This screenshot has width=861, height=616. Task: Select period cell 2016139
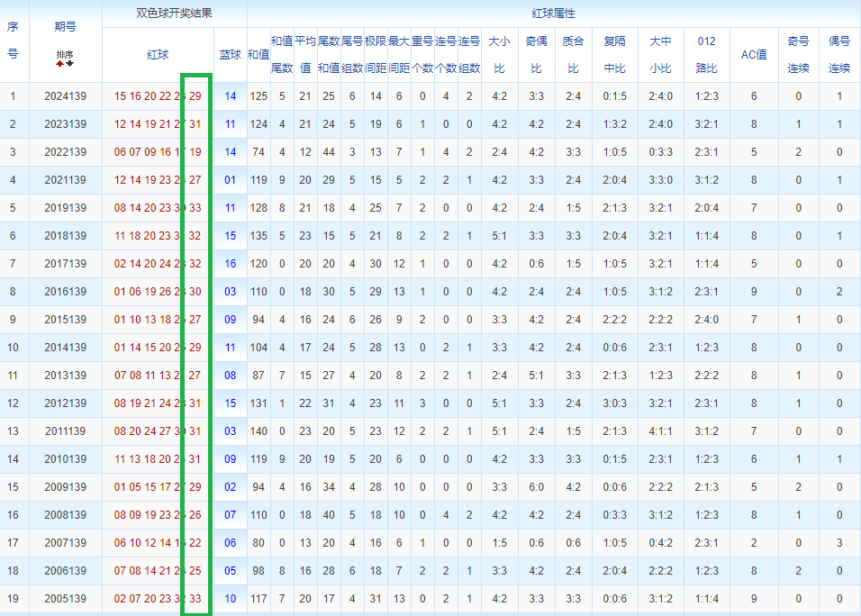tap(66, 292)
